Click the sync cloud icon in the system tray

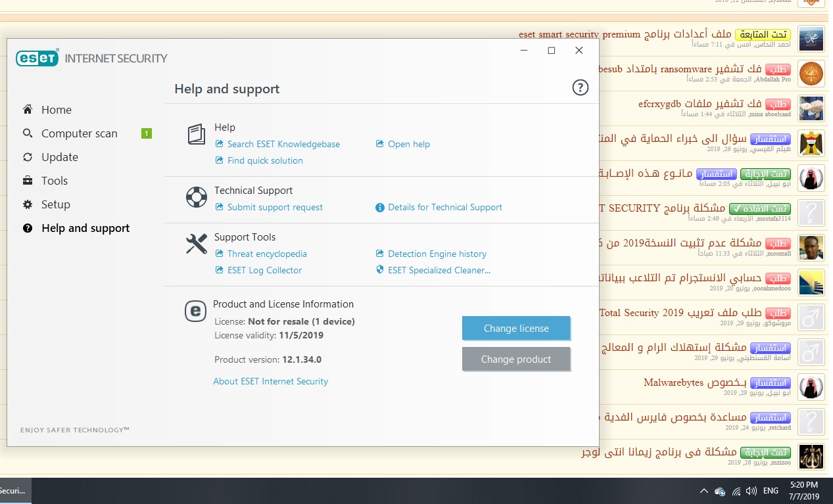click(x=721, y=491)
